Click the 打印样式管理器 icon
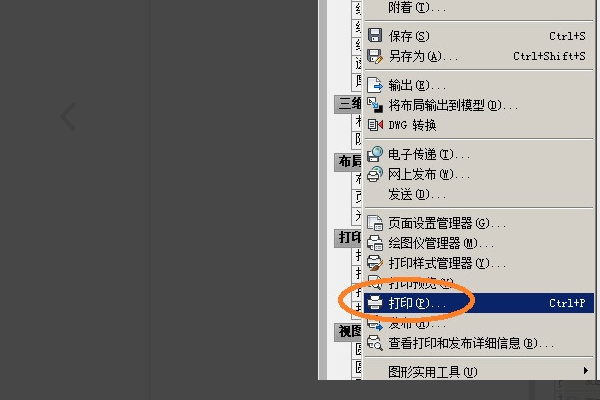The height and width of the screenshot is (400, 600). point(375,263)
